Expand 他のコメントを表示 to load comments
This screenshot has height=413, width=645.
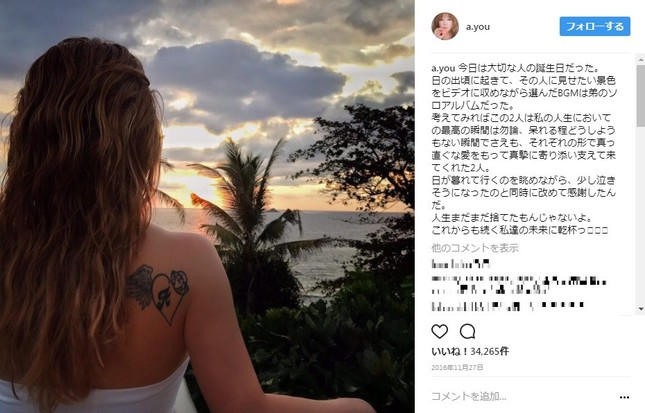[x=475, y=248]
